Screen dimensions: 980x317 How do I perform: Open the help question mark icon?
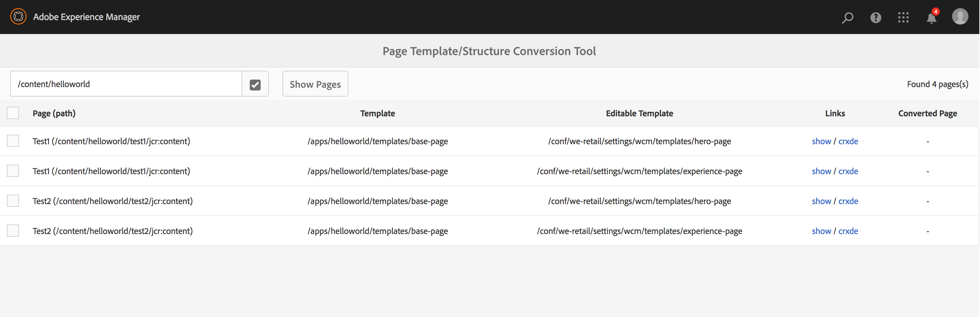click(x=876, y=17)
